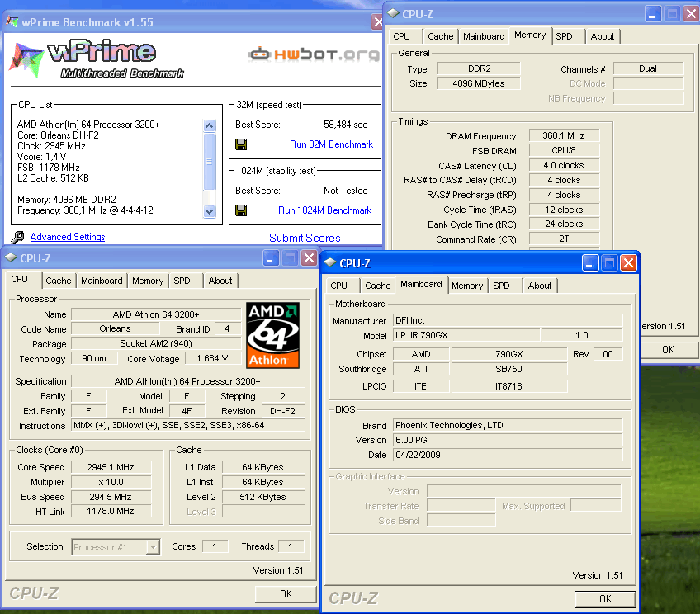
Task: Open the Submit Scores link
Action: tap(305, 238)
